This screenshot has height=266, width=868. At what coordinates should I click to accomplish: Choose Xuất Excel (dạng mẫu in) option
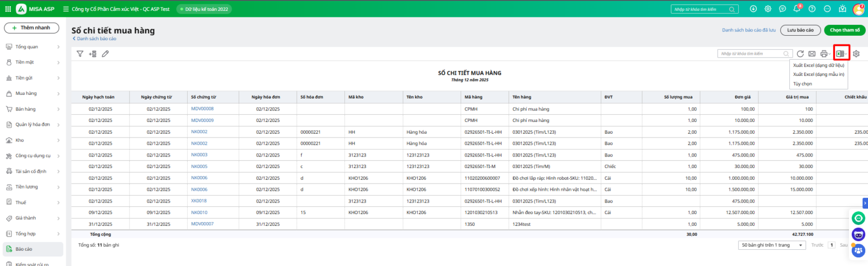[x=818, y=74]
